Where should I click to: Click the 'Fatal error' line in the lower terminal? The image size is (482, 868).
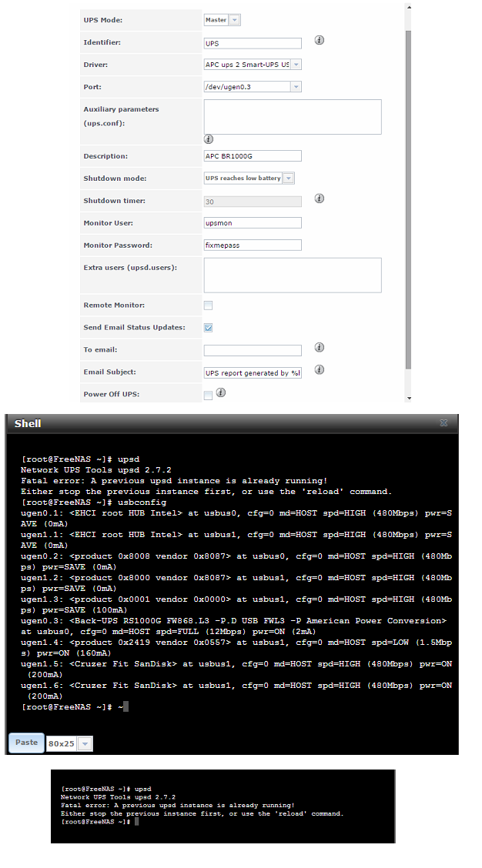pyautogui.click(x=177, y=806)
